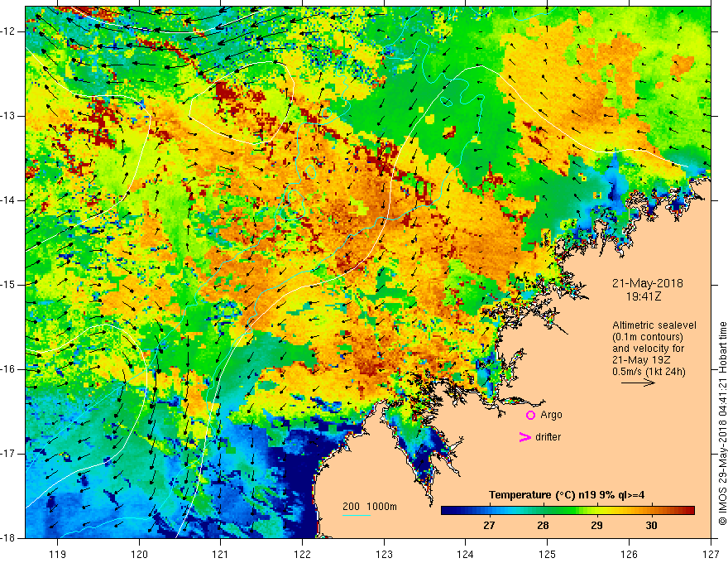The image size is (728, 563).
Task: Click the latitude axis label '-17'
Action: [8, 454]
